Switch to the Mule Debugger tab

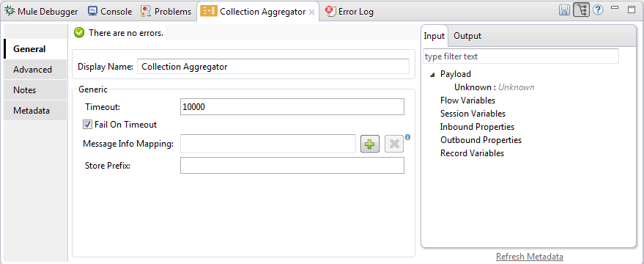pos(42,12)
